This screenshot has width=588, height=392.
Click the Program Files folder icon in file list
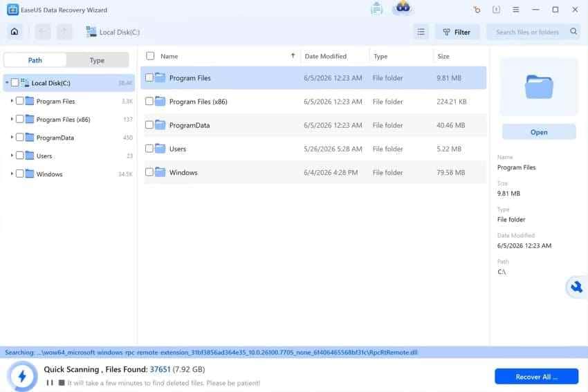pos(160,77)
